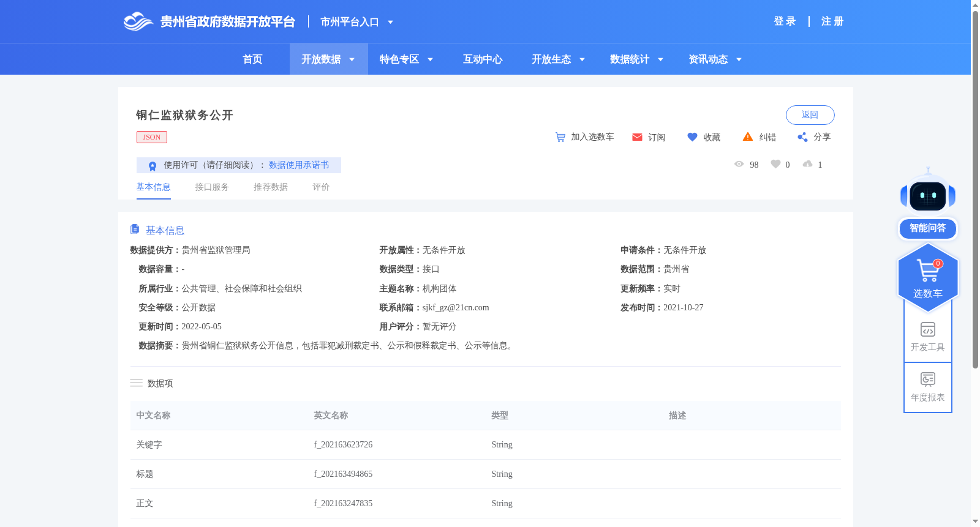The height and width of the screenshot is (527, 980).
Task: Go to 首页 in navigation bar
Action: 252,59
